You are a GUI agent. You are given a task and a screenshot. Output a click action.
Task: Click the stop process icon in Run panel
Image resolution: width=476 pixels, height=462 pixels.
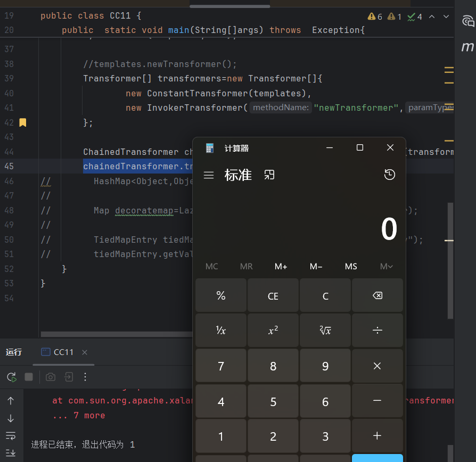tap(29, 377)
